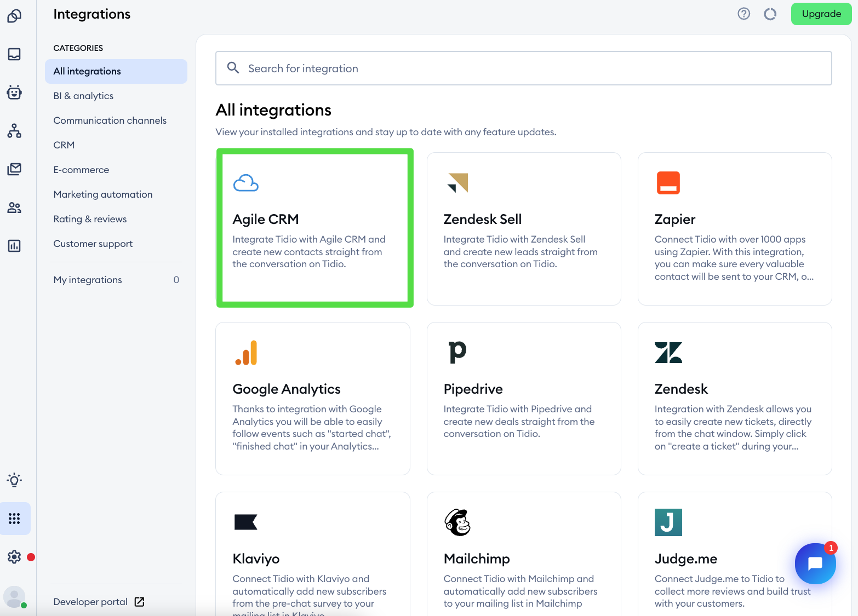
Task: Open the chatbot icon in sidebar
Action: point(14,92)
